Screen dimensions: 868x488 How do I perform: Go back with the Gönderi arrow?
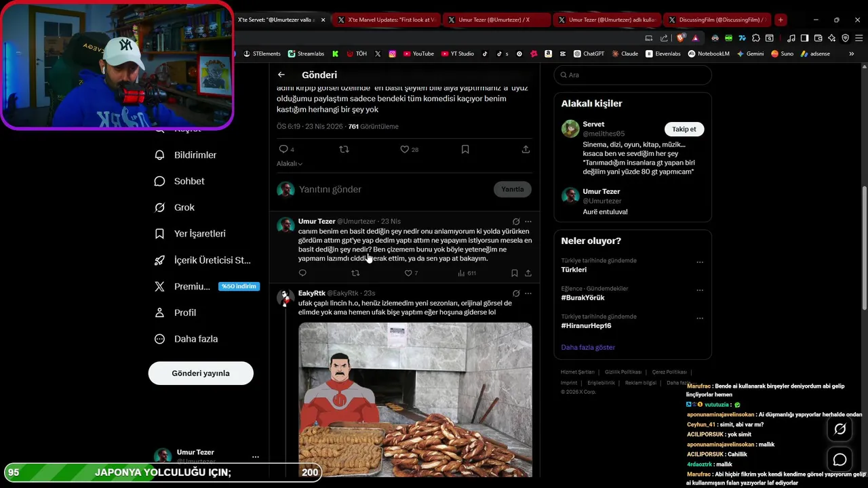pos(281,75)
